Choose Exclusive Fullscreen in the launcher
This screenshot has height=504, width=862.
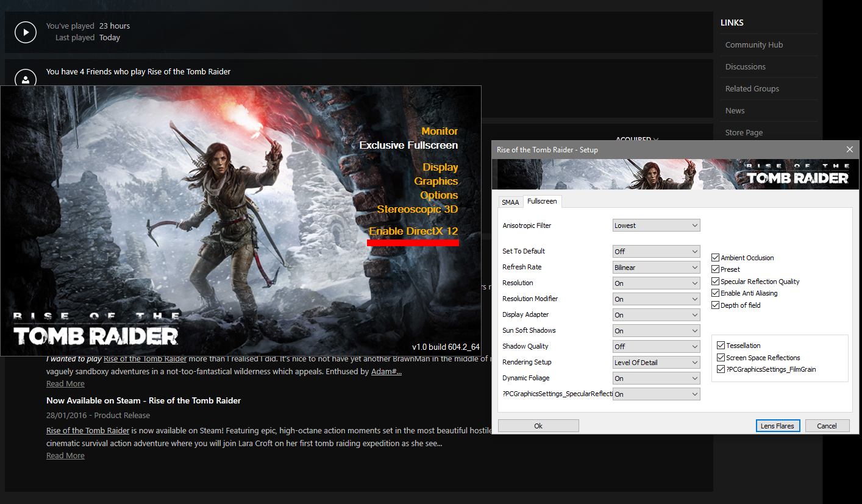(x=408, y=145)
